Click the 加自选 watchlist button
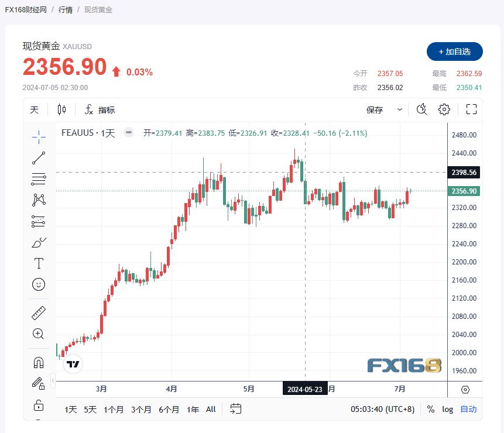Image resolution: width=504 pixels, height=433 pixels. pos(454,51)
